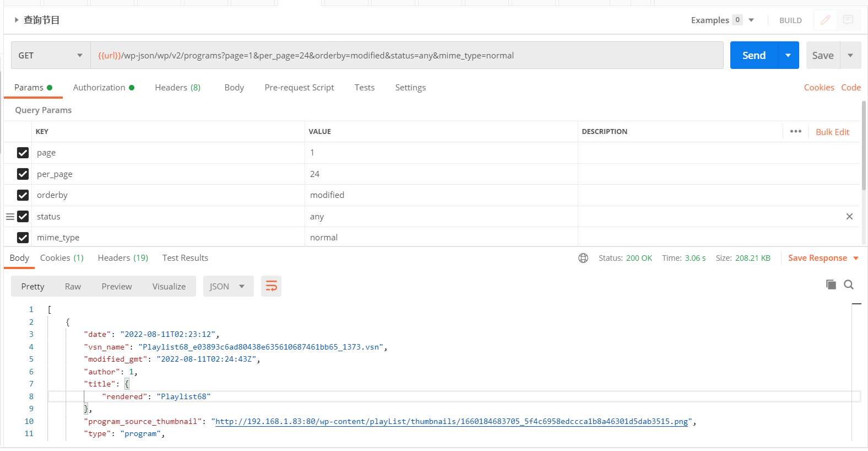
Task: Open the Pre-request Script tab
Action: click(x=299, y=88)
